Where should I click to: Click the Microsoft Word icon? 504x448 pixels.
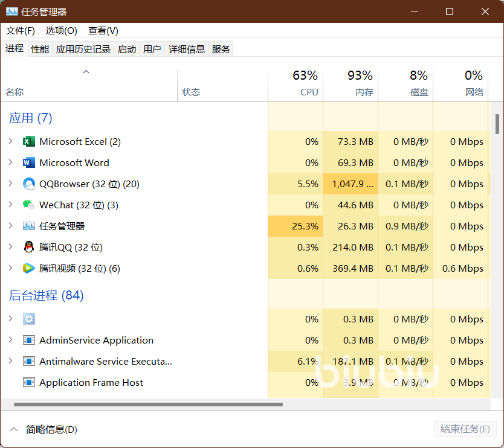pos(28,162)
